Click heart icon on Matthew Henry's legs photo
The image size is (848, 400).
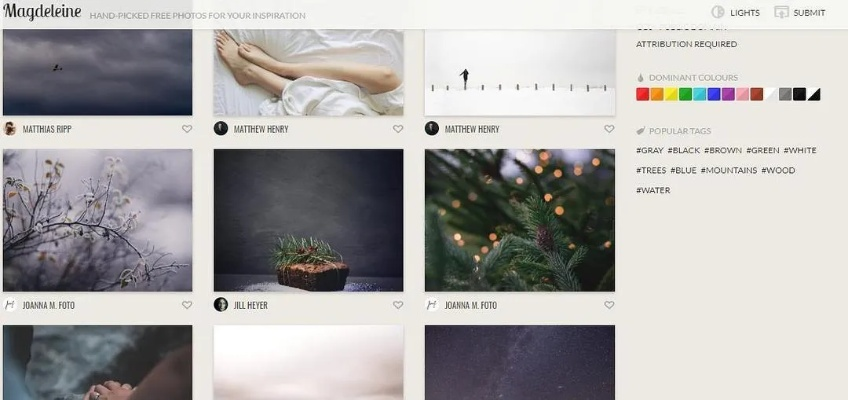pos(398,129)
